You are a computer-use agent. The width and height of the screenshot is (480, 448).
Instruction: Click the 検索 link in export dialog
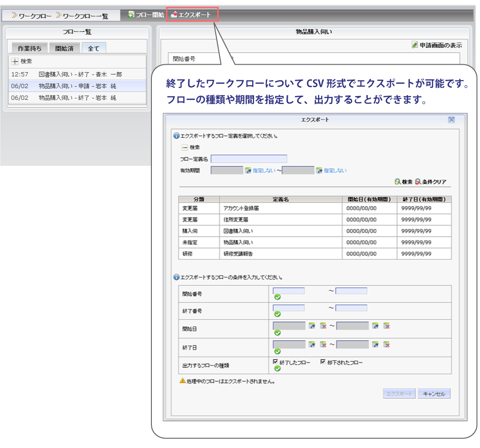[407, 182]
